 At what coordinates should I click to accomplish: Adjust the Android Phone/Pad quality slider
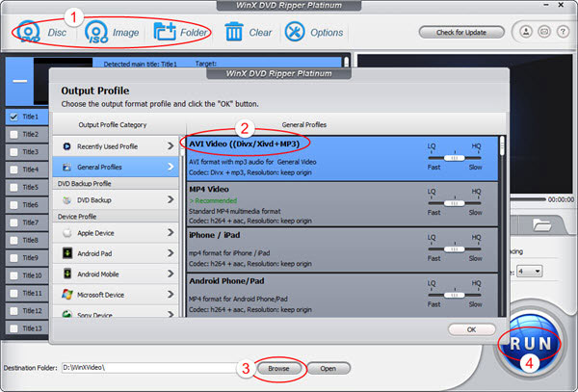(454, 295)
